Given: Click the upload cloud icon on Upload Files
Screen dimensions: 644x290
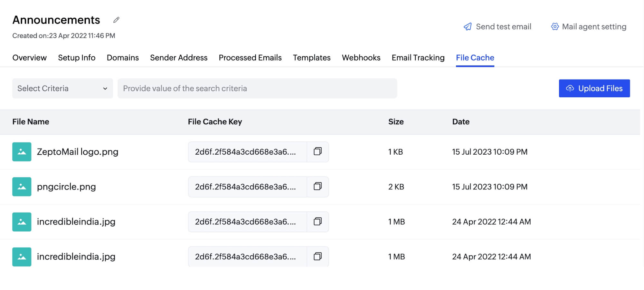Looking at the screenshot, I should pos(570,88).
